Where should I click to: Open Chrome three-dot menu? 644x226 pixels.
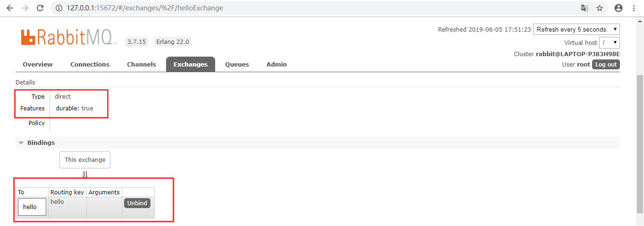pos(634,8)
